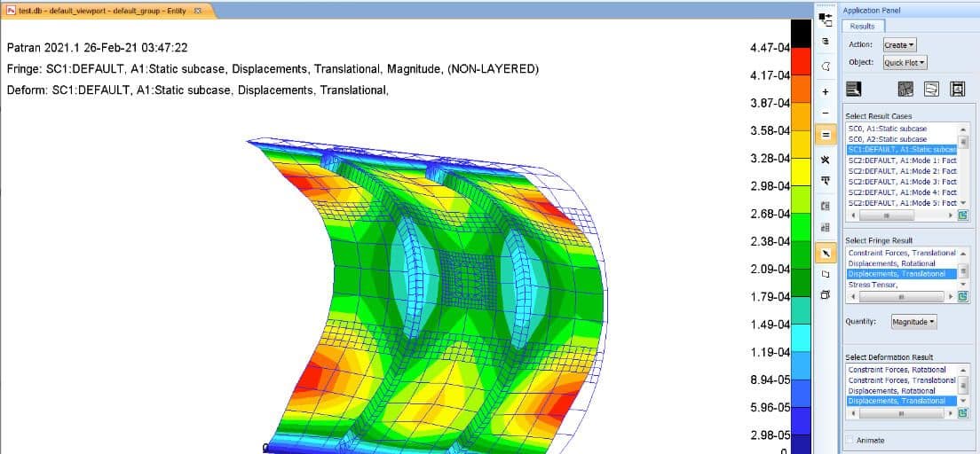Switch to the Results tab

[x=862, y=27]
